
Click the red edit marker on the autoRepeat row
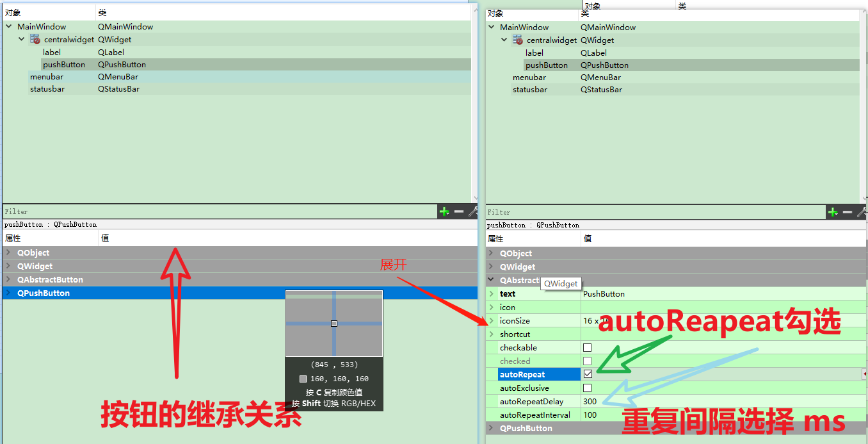(x=864, y=374)
